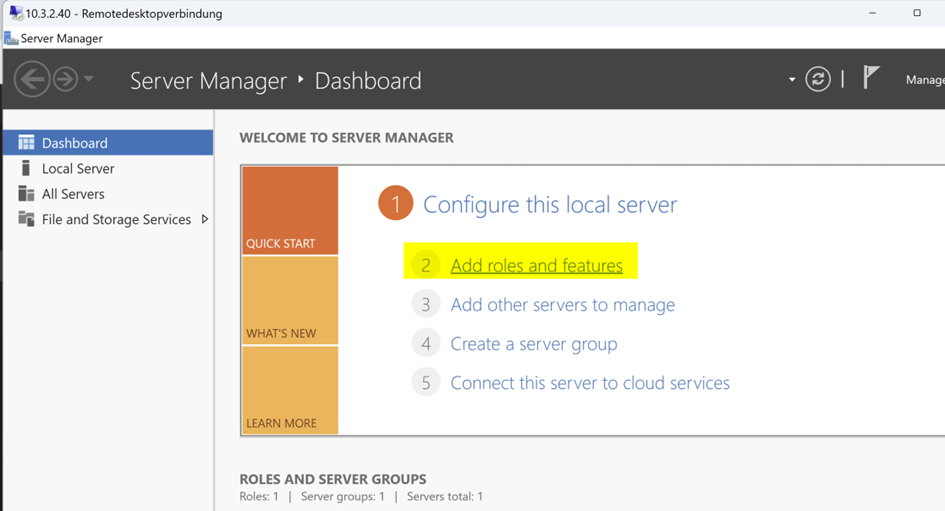Click Add roles and features link
The image size is (945, 511).
pos(536,265)
